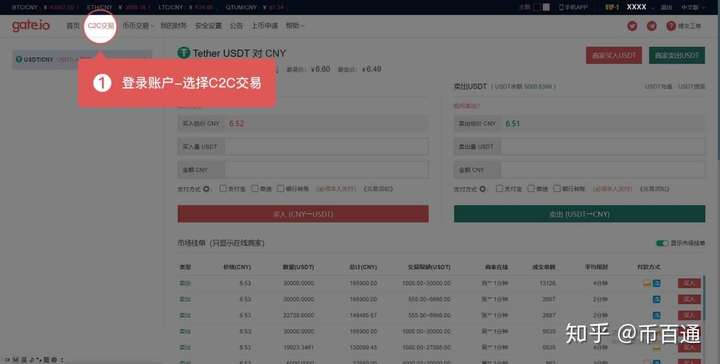
Task: Click the green 卖出 (USDT→CNY) button
Action: click(579, 214)
